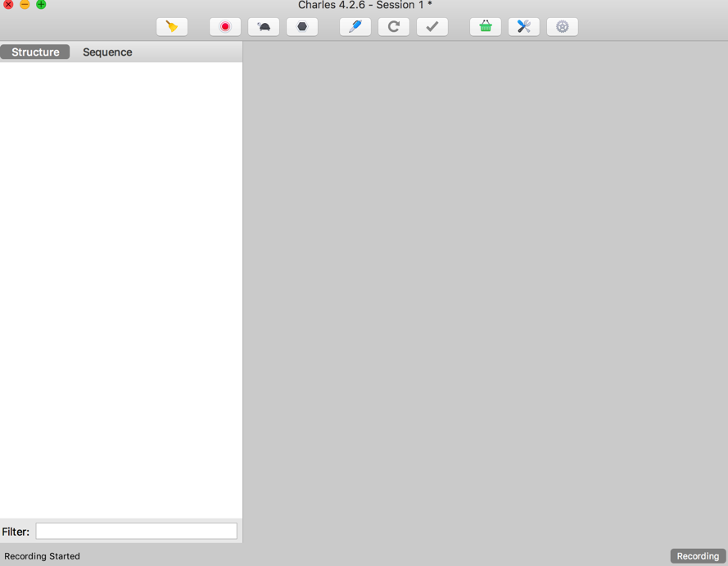Maximize the Charles window with the green button
The width and height of the screenshot is (728, 566).
point(41,4)
